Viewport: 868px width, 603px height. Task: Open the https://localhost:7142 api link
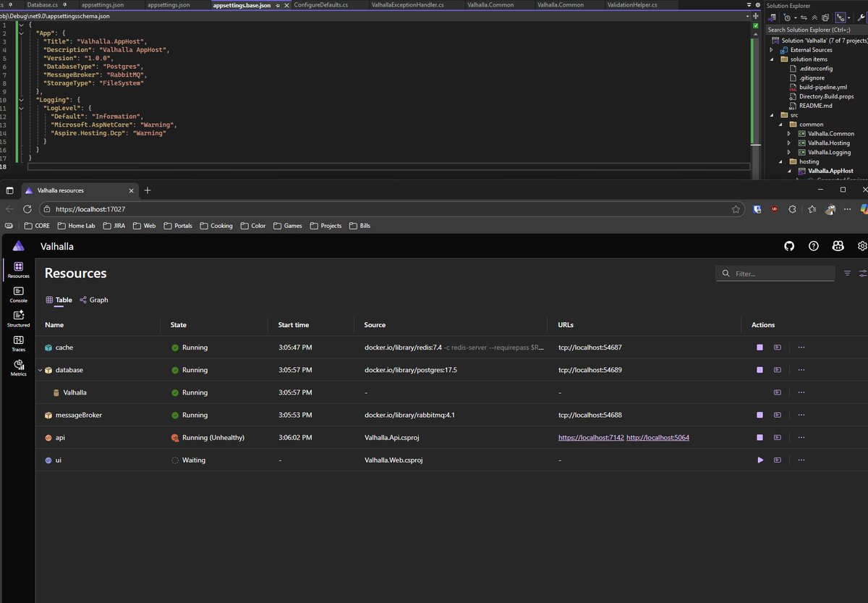pos(590,437)
